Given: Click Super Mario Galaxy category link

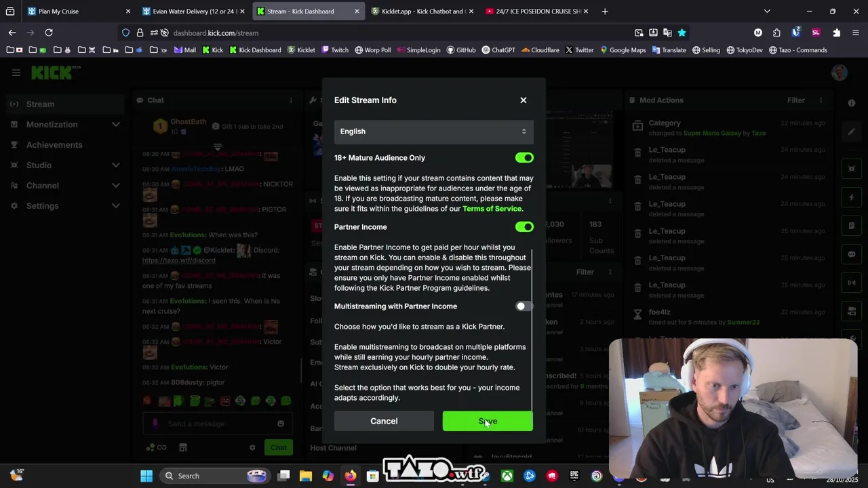Looking at the screenshot, I should click(x=712, y=134).
